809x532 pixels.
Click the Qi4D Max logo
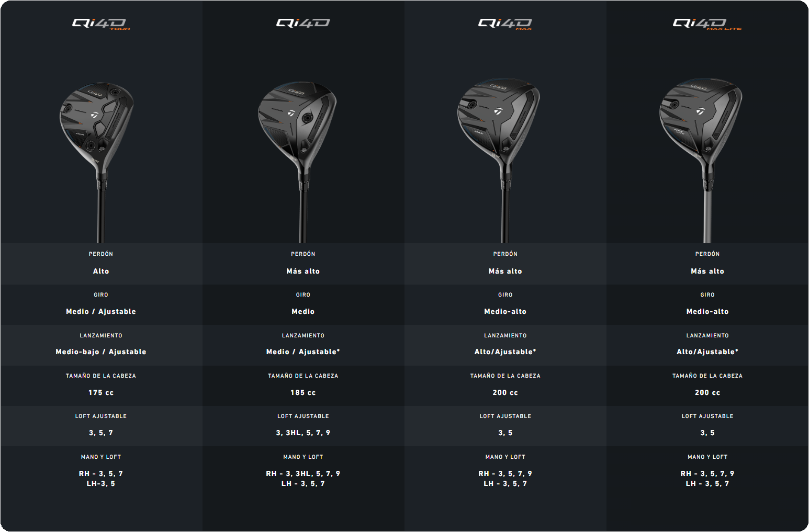pyautogui.click(x=505, y=24)
